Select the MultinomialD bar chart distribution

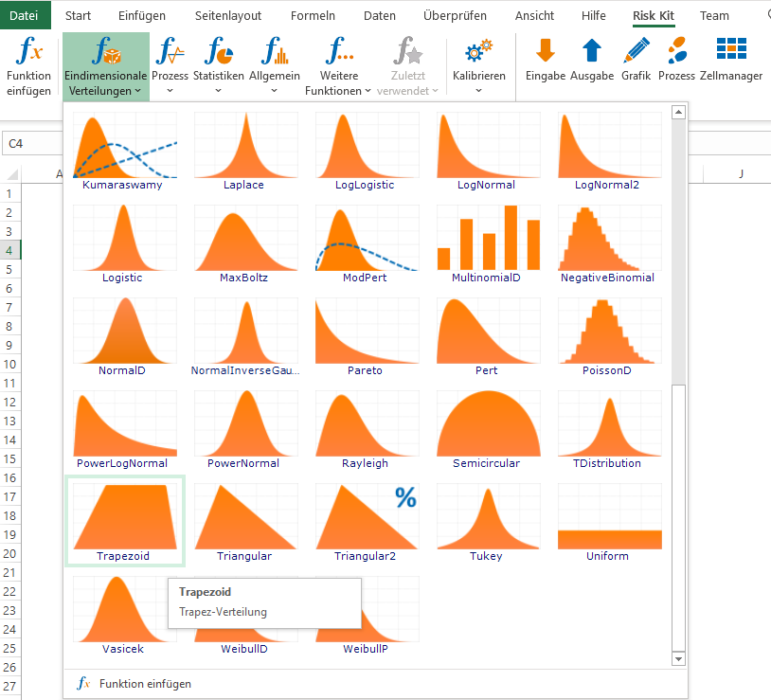[488, 243]
